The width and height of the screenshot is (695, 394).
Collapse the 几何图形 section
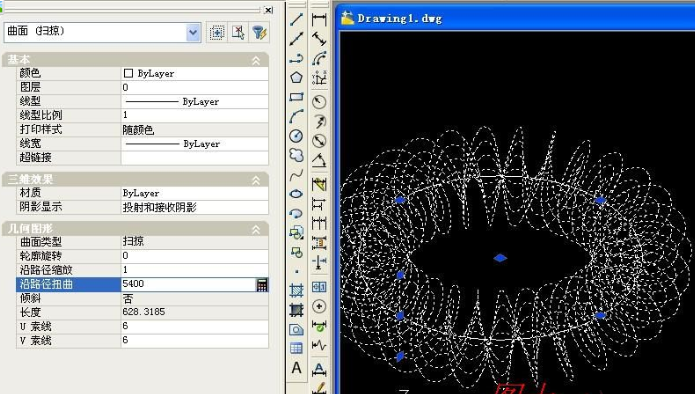(x=256, y=230)
